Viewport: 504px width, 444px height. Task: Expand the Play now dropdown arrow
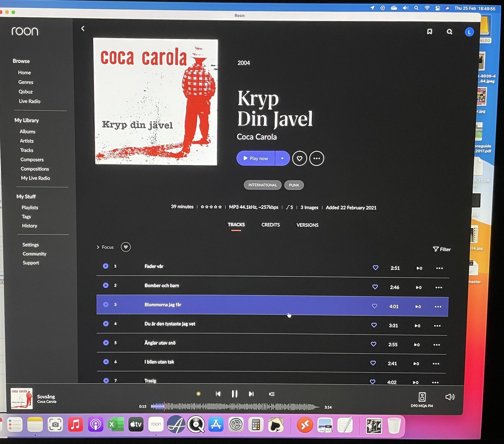pos(282,158)
